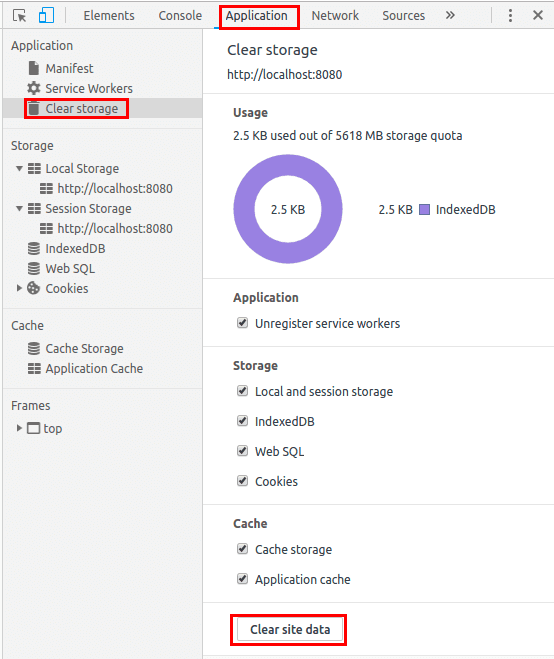Click the Clear storage trash icon
Image resolution: width=554 pixels, height=659 pixels.
pyautogui.click(x=34, y=108)
